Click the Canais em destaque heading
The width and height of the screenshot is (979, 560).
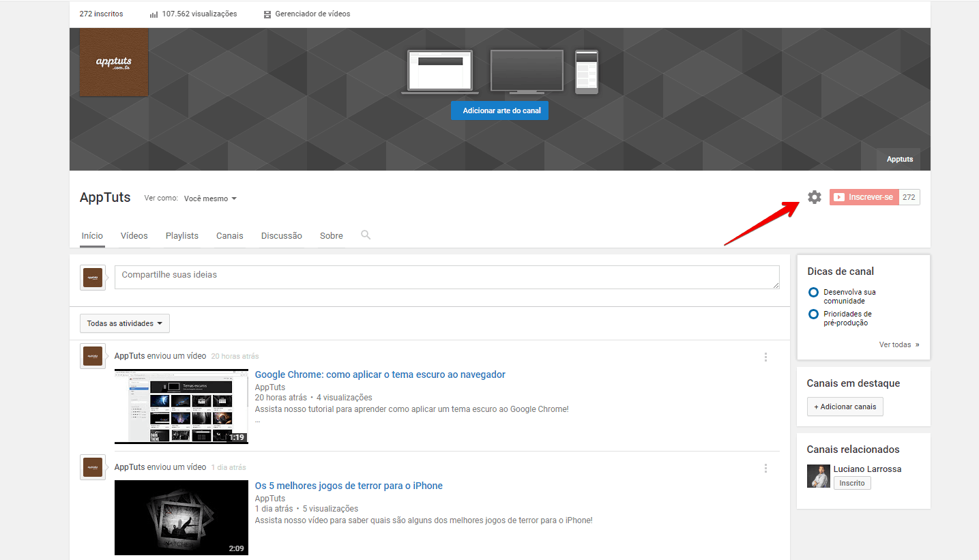[853, 383]
